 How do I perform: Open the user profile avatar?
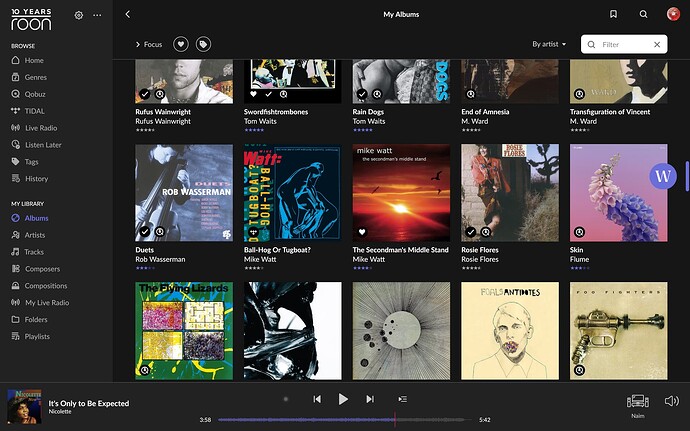click(x=673, y=14)
